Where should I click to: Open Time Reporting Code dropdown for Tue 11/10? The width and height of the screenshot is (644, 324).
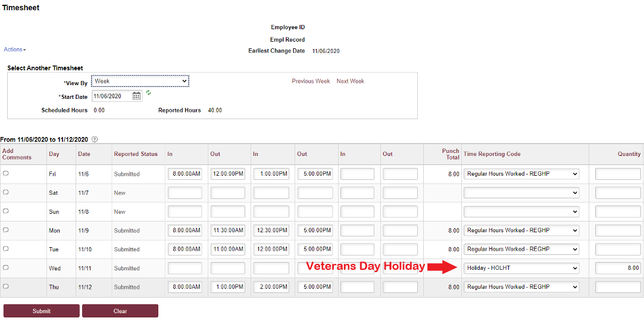pyautogui.click(x=521, y=249)
